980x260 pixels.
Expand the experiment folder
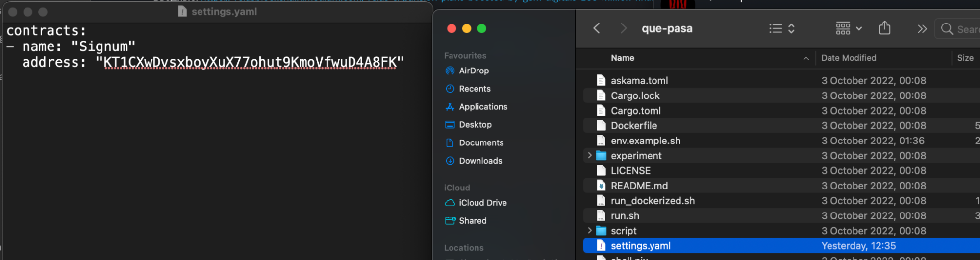pyautogui.click(x=590, y=155)
